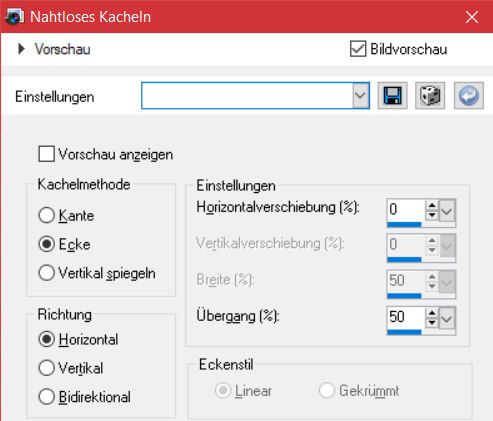Click the Einstellungen preset name field

coord(247,96)
